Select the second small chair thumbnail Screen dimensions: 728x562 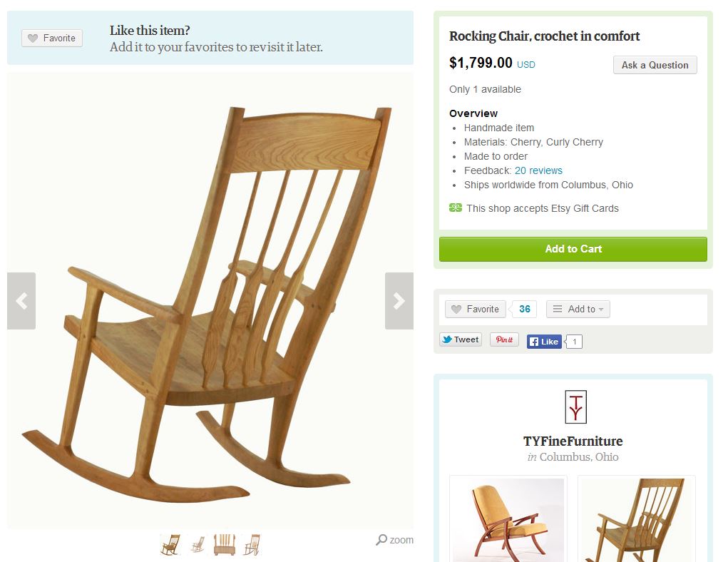pyautogui.click(x=198, y=544)
